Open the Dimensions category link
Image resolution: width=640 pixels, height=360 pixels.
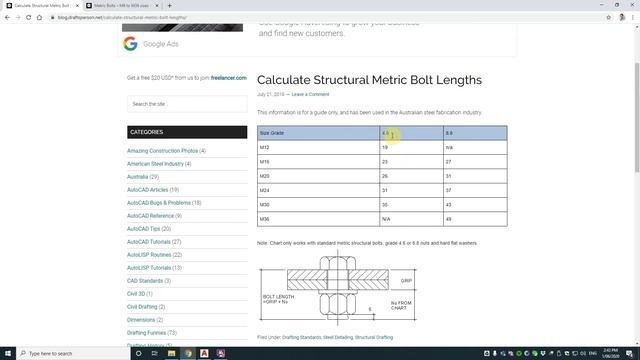tap(141, 320)
